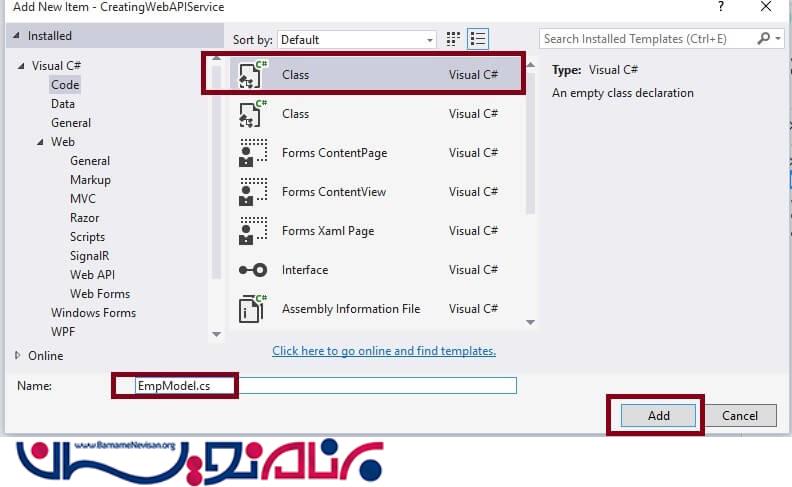Click category tree scroll down arrow
792x487 pixels.
[217, 334]
